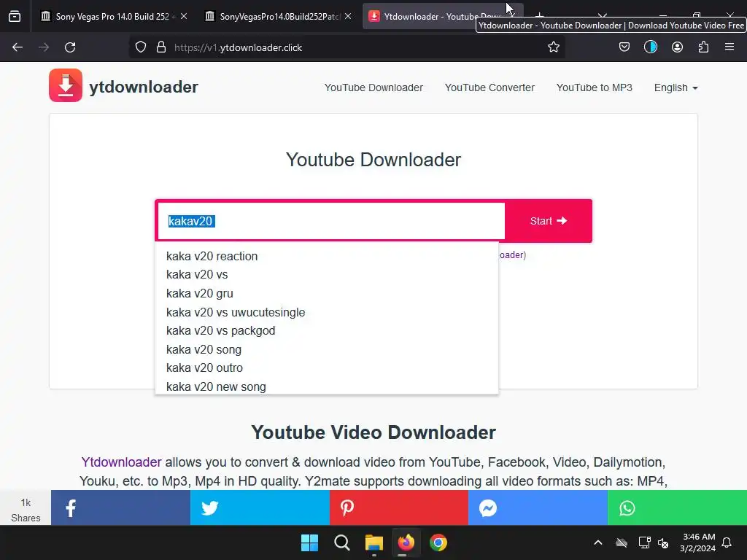
Task: Choose suggestion 'kaka v20 song'
Action: pyautogui.click(x=327, y=349)
